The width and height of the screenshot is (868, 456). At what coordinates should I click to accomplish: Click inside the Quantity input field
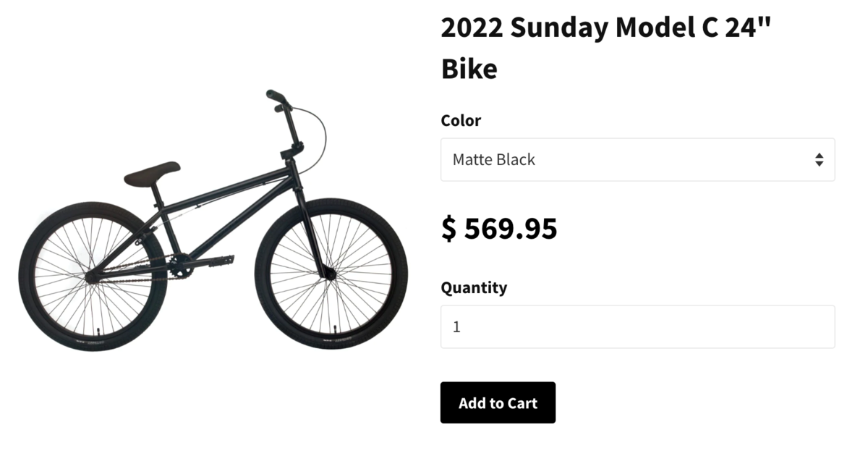tap(637, 326)
